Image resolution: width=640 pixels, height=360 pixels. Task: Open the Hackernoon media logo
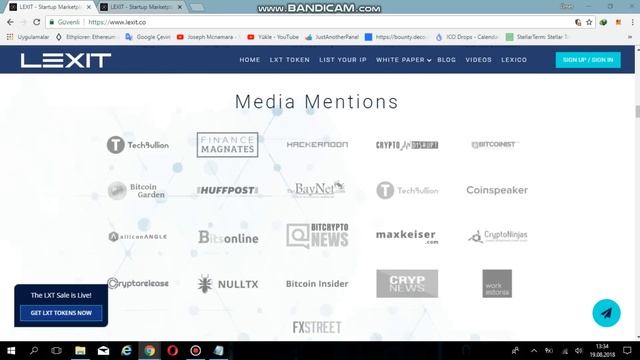pos(317,144)
